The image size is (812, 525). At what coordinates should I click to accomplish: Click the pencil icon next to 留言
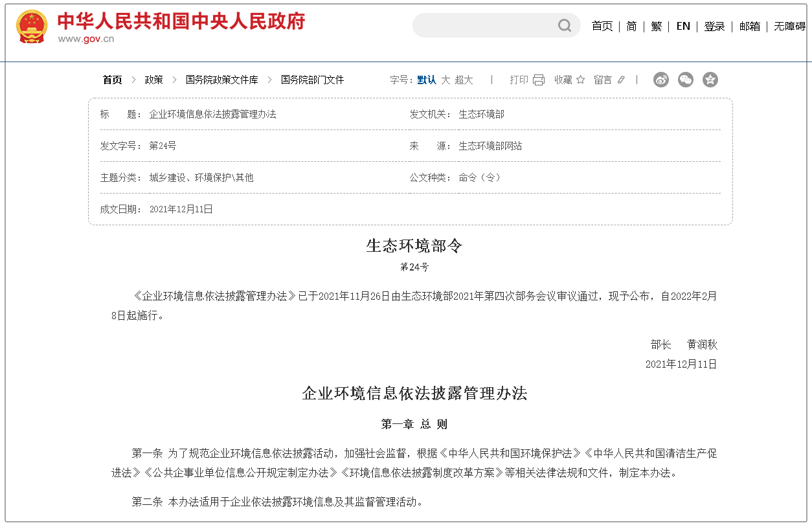(x=621, y=80)
